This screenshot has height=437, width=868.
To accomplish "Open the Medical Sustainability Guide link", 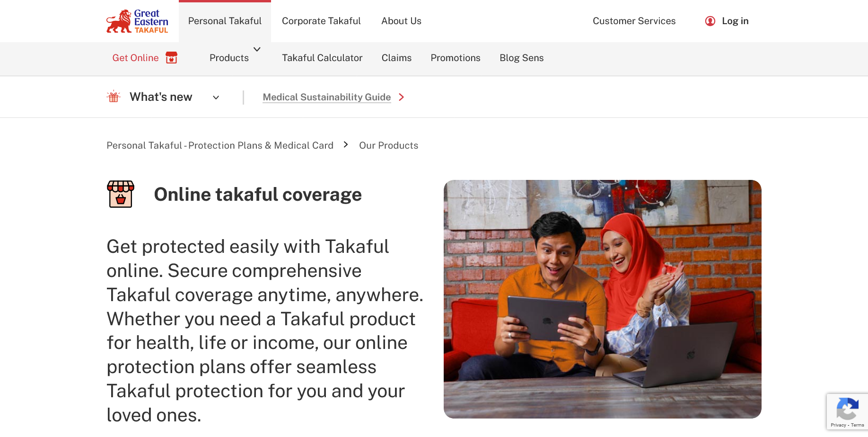I will tap(327, 97).
